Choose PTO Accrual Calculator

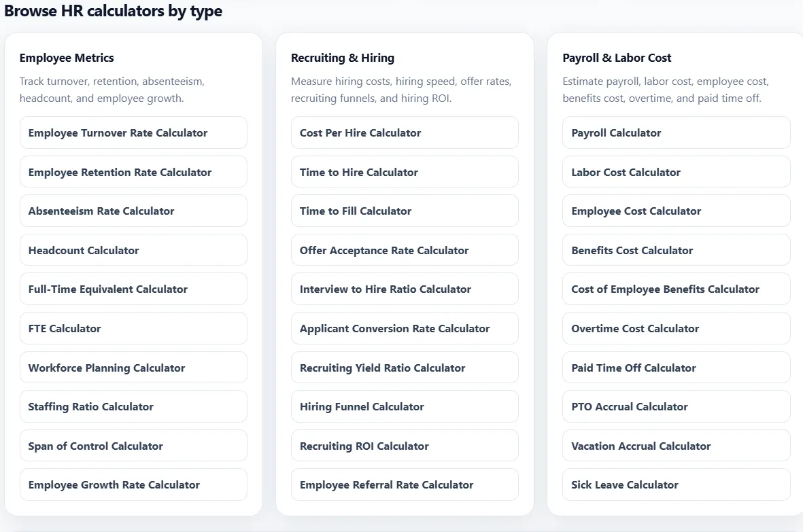click(677, 407)
